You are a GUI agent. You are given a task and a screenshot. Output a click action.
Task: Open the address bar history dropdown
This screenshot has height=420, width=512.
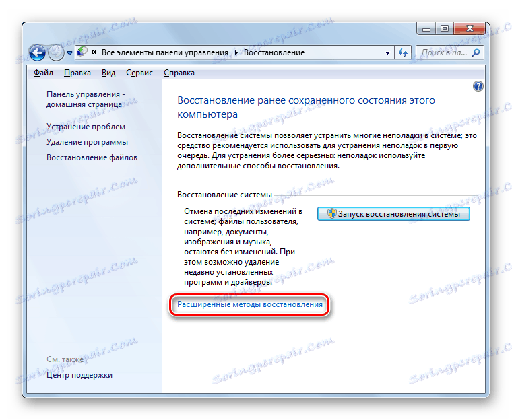387,53
